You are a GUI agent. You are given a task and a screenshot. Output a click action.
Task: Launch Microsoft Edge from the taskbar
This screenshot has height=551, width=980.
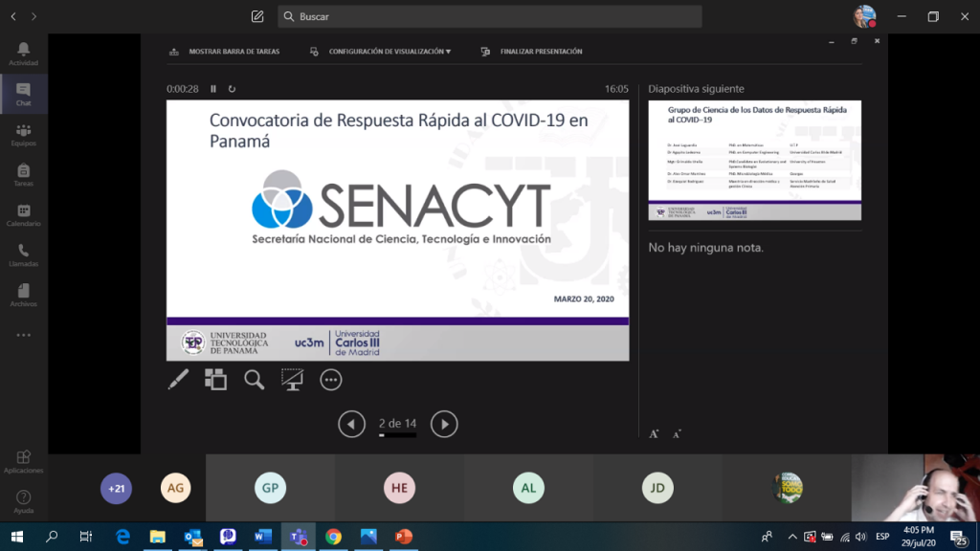pos(122,537)
